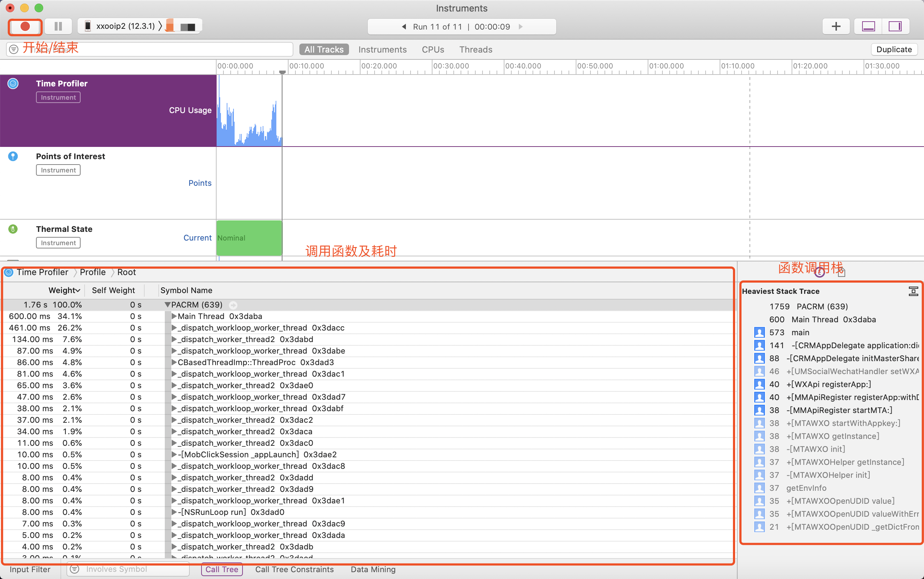The image size is (924, 579).
Task: Click the Points of Interest track icon
Action: [13, 156]
